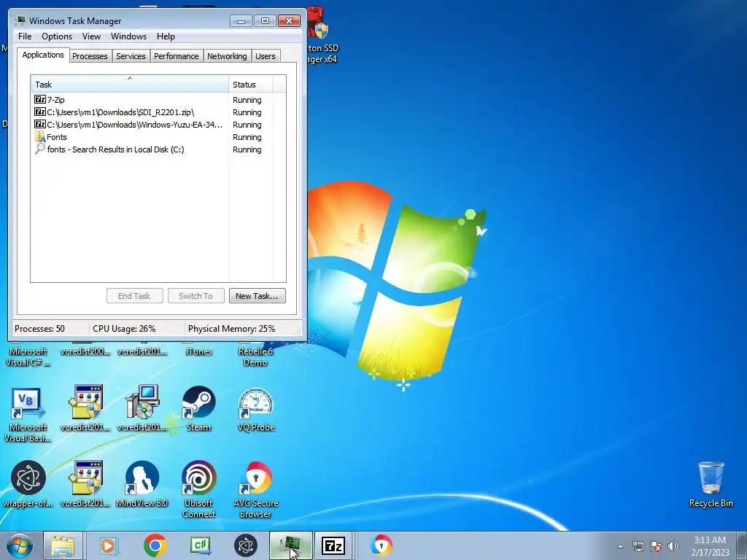Open the VQ Probe desktop icon
The height and width of the screenshot is (560, 747).
[256, 408]
